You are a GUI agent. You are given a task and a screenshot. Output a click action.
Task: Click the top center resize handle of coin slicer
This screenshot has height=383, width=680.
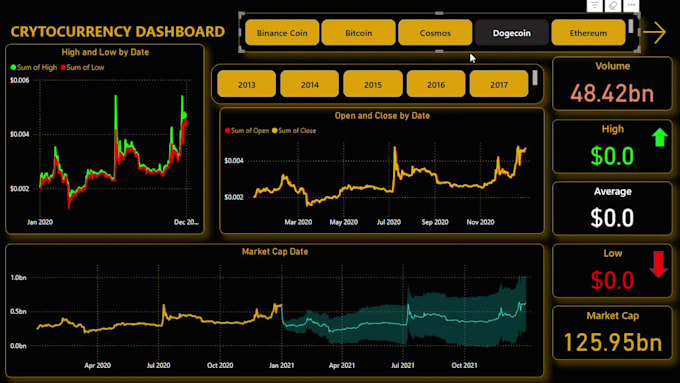click(439, 13)
